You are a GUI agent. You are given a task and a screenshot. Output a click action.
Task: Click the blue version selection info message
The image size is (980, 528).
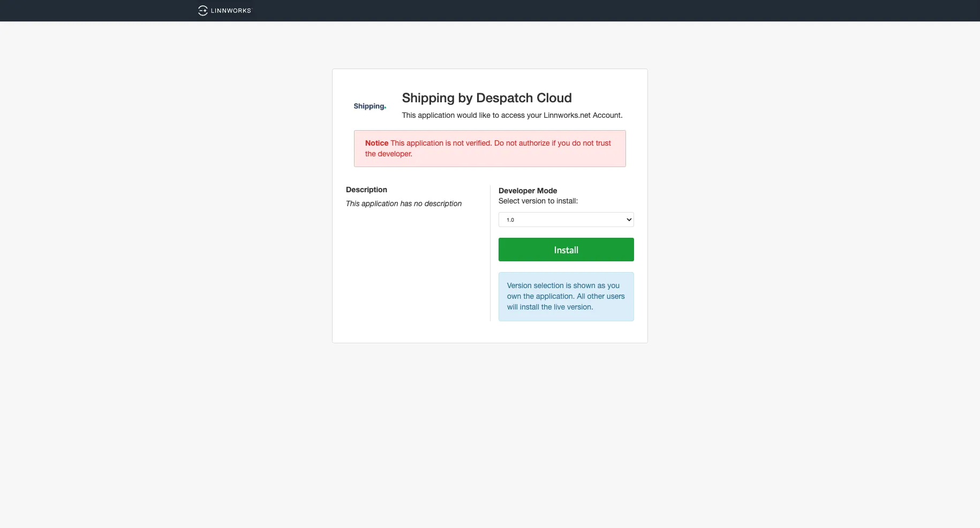click(566, 297)
